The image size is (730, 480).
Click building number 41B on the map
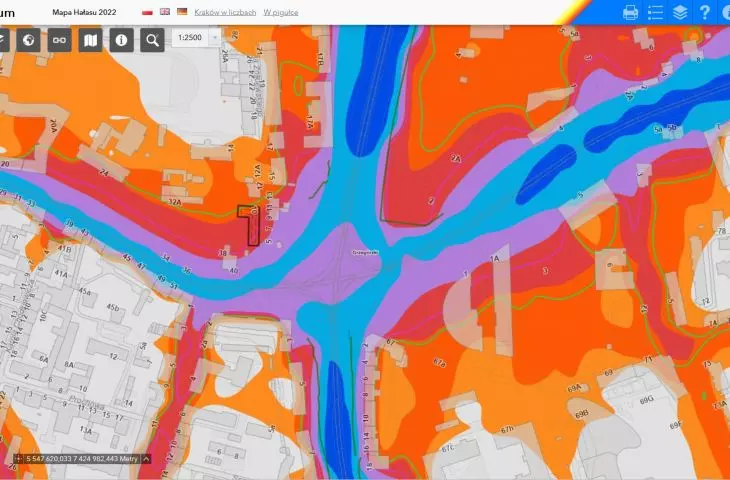65,249
